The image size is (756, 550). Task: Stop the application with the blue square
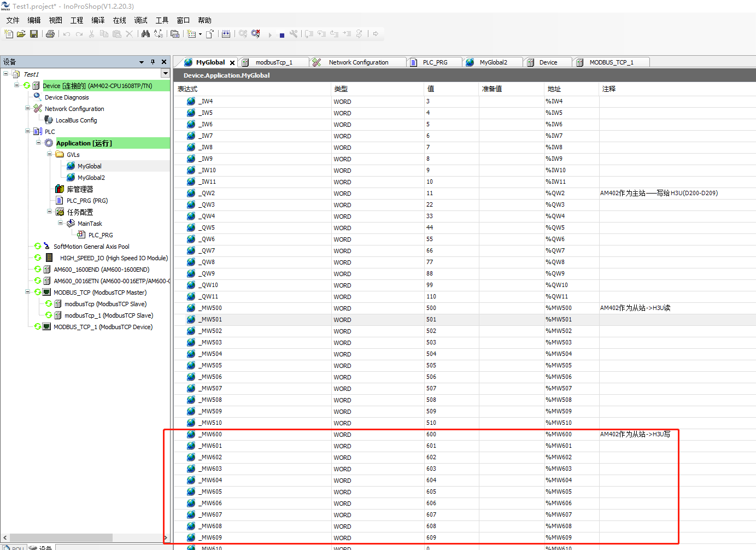click(x=282, y=35)
